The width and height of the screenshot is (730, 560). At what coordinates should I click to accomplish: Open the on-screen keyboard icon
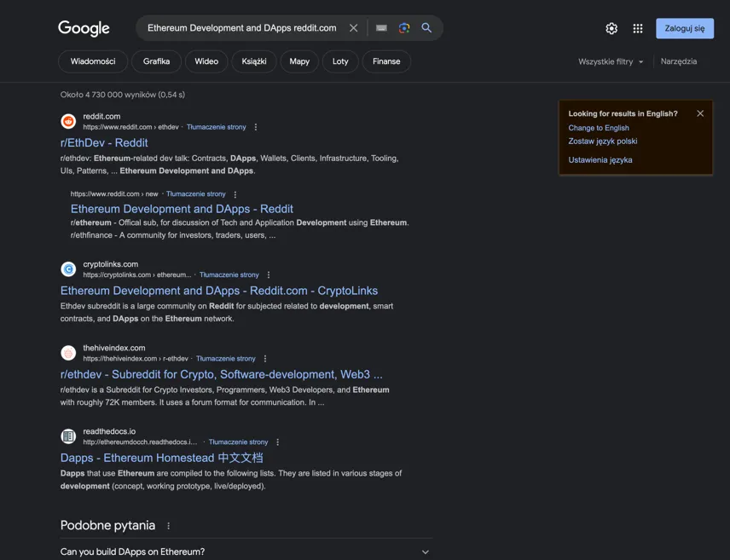[381, 28]
